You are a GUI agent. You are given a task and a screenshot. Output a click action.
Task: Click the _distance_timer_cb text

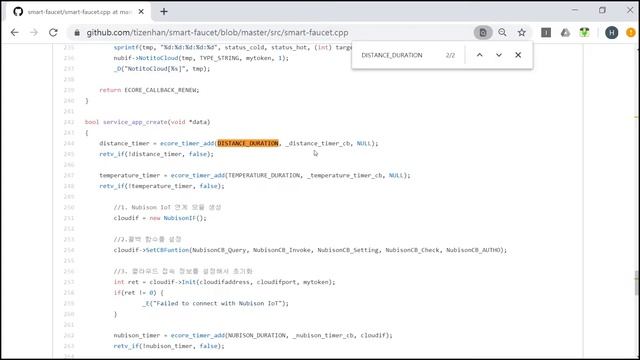coord(318,143)
